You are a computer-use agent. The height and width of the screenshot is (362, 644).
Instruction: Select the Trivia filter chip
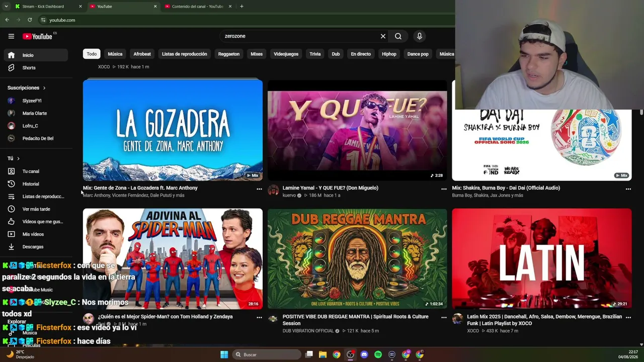(x=315, y=54)
